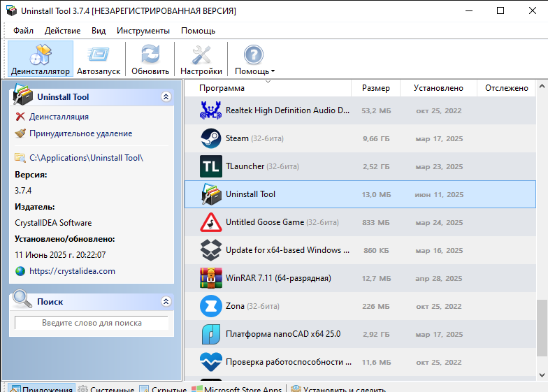
Task: Open the Действие menu
Action: coord(63,31)
